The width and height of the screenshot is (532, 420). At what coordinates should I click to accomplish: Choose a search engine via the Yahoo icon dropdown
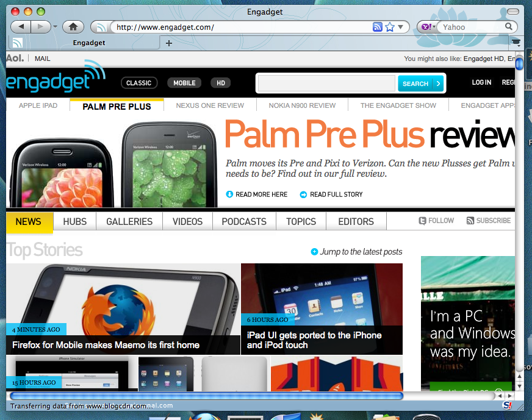tap(428, 27)
